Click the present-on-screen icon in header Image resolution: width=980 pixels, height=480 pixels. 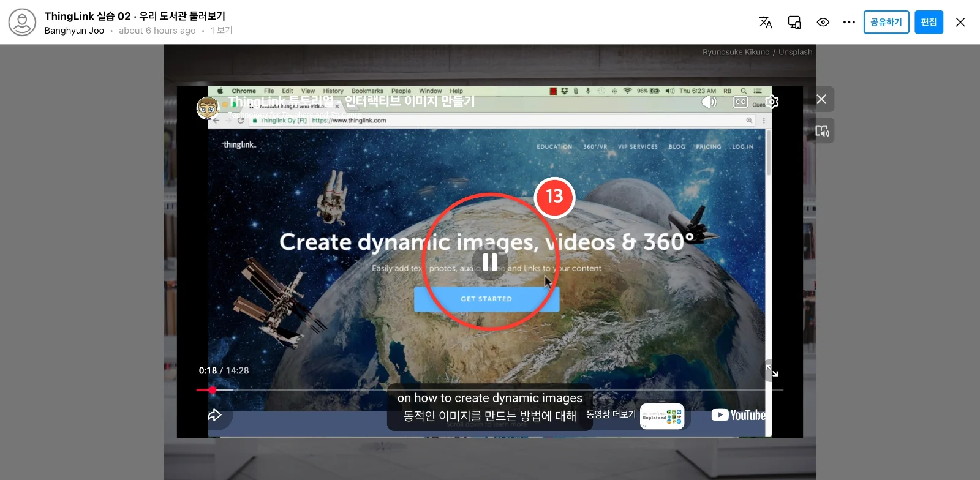point(794,22)
